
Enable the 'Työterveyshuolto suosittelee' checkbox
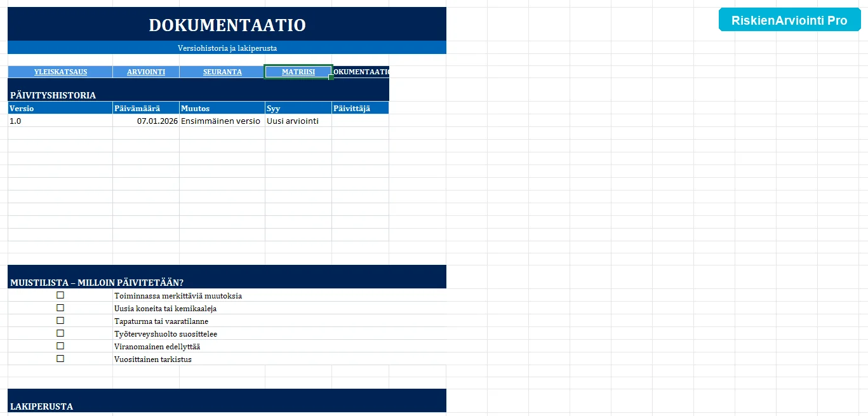[x=60, y=333]
